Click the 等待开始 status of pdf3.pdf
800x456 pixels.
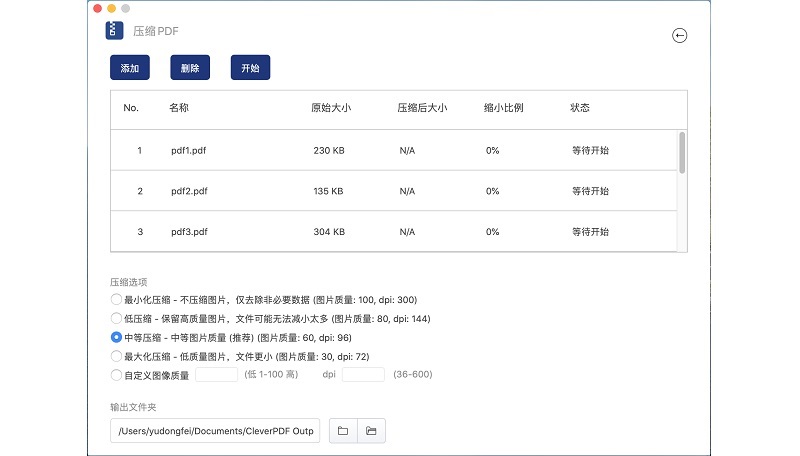[590, 232]
